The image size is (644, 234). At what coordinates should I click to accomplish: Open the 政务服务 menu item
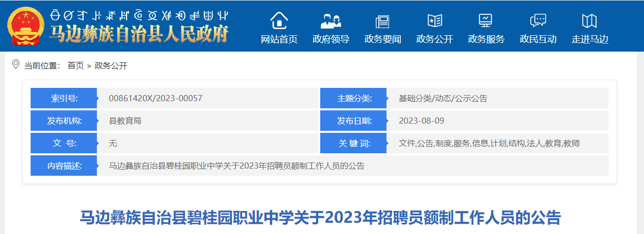486,39
